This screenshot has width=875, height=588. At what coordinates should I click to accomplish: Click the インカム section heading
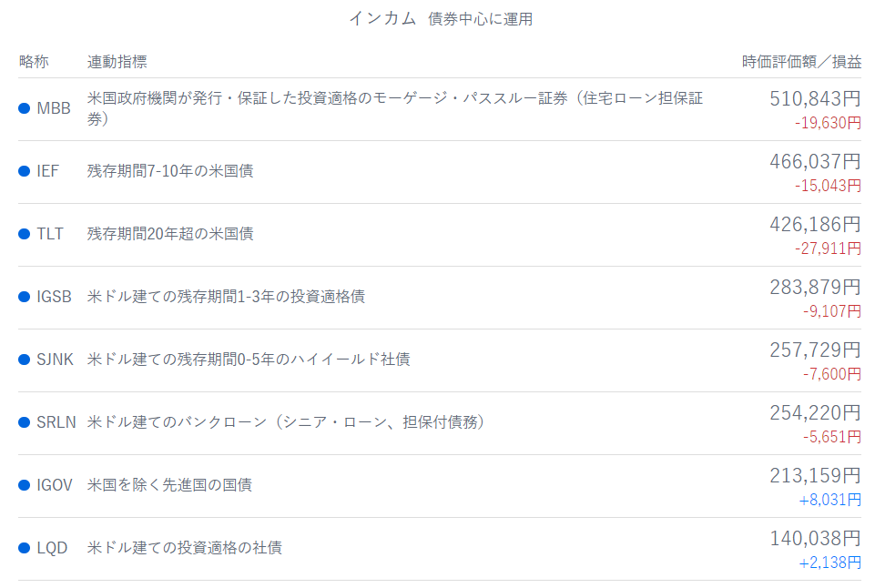coord(382,19)
